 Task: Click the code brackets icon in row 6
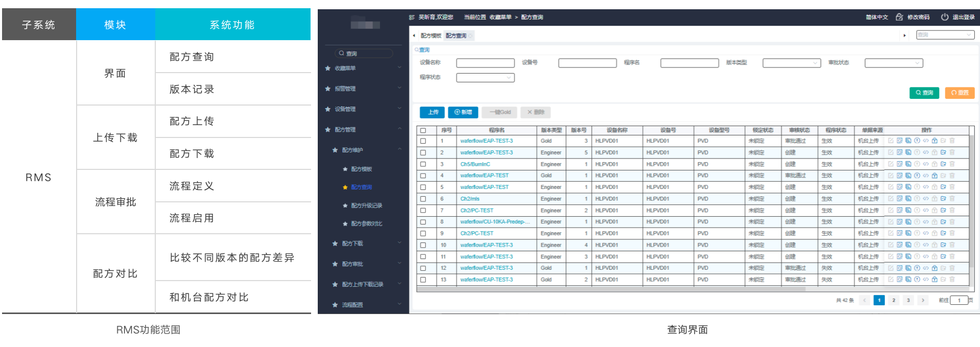925,199
